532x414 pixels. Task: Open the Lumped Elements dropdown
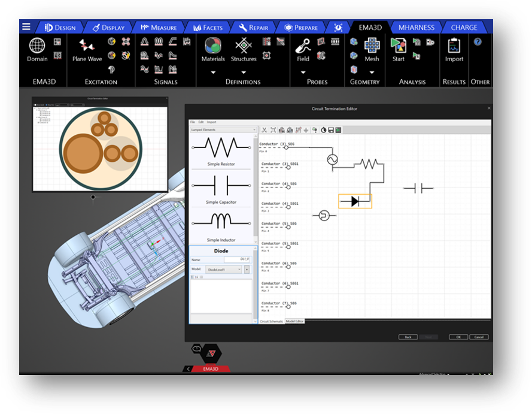223,130
